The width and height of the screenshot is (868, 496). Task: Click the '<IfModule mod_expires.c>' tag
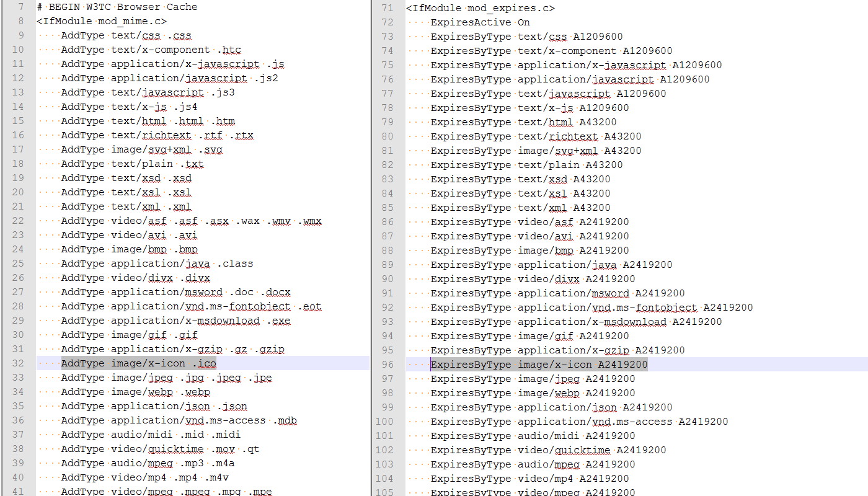pyautogui.click(x=480, y=8)
